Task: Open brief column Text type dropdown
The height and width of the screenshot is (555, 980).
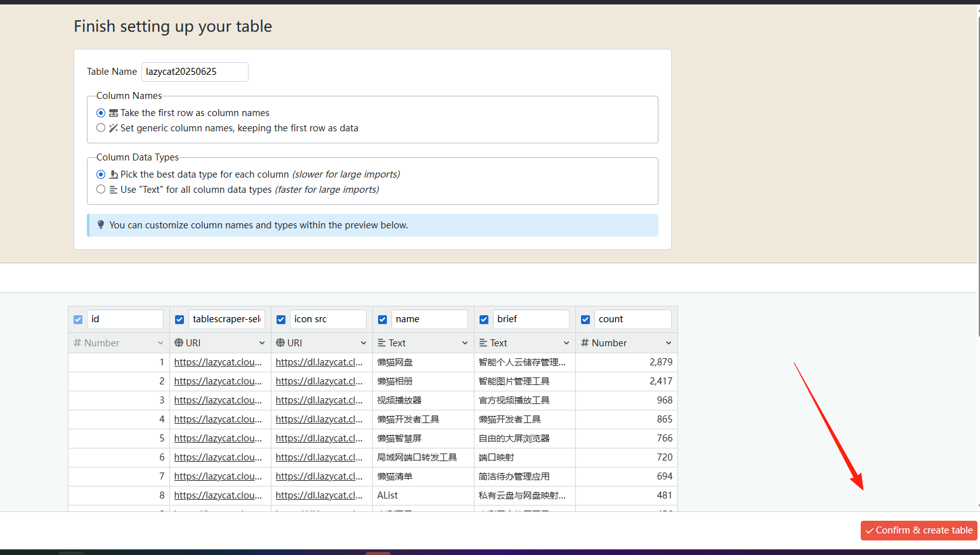Action: [525, 343]
